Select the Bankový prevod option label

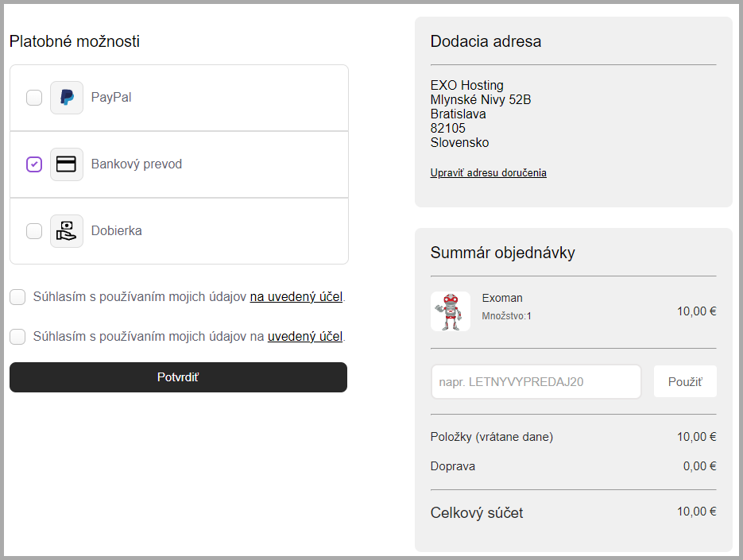point(136,164)
